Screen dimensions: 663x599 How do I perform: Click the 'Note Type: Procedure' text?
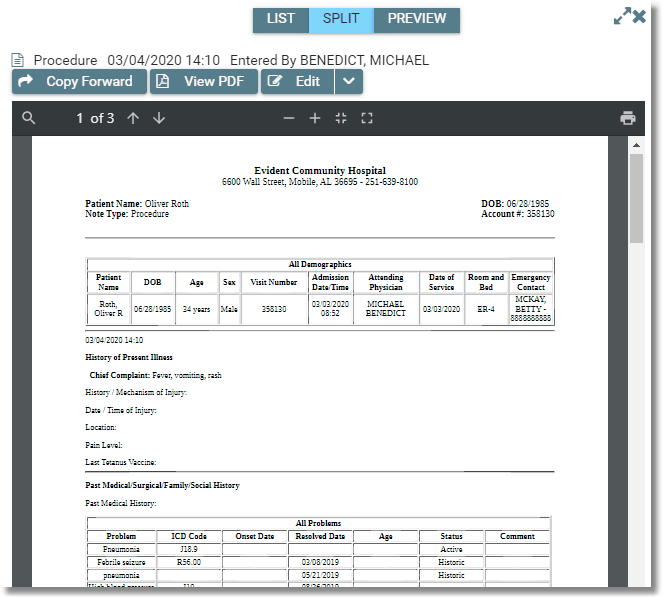(127, 214)
